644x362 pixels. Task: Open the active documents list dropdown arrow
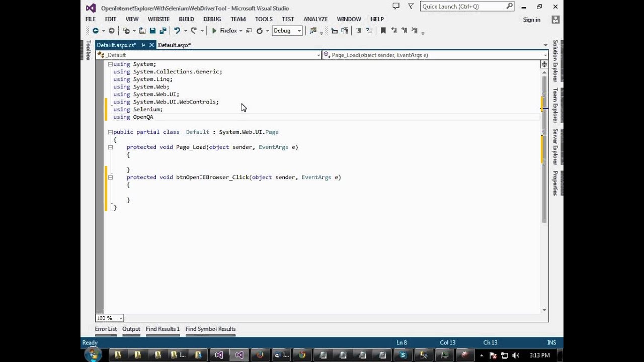coord(545,45)
